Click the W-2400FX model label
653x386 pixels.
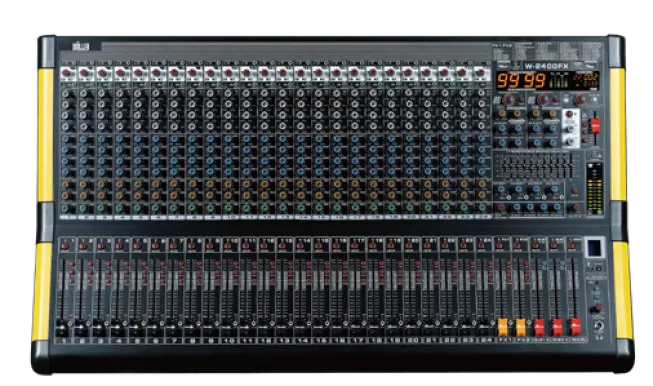click(x=546, y=66)
